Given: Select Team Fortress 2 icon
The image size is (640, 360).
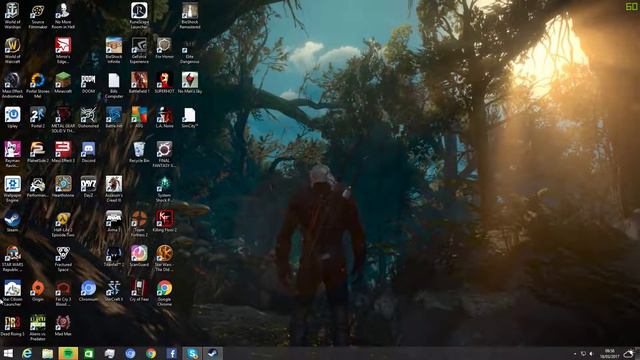Looking at the screenshot, I should point(139,224).
